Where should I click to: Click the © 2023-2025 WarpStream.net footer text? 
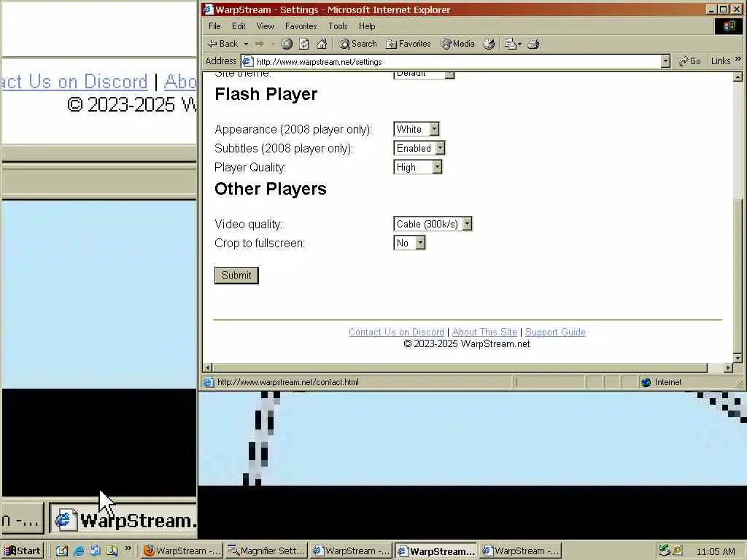point(466,344)
